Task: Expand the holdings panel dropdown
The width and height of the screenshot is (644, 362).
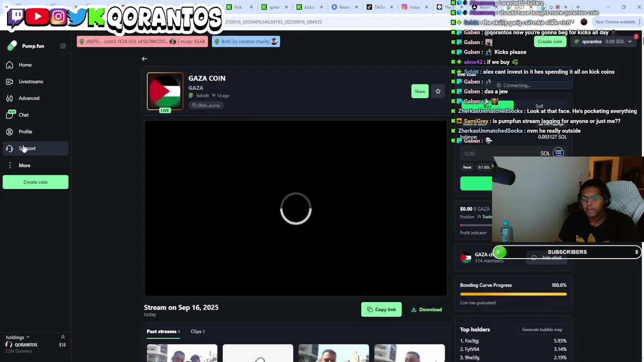Action: pos(18,337)
